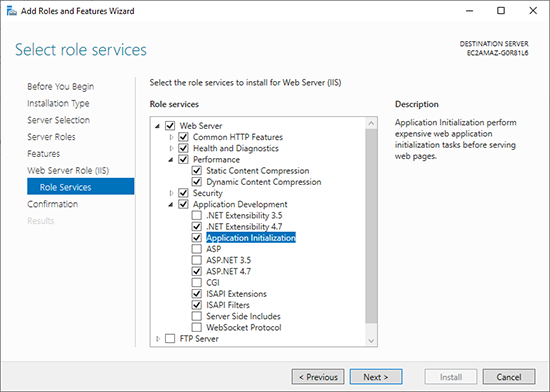Uncheck Static Content Compression

(197, 170)
